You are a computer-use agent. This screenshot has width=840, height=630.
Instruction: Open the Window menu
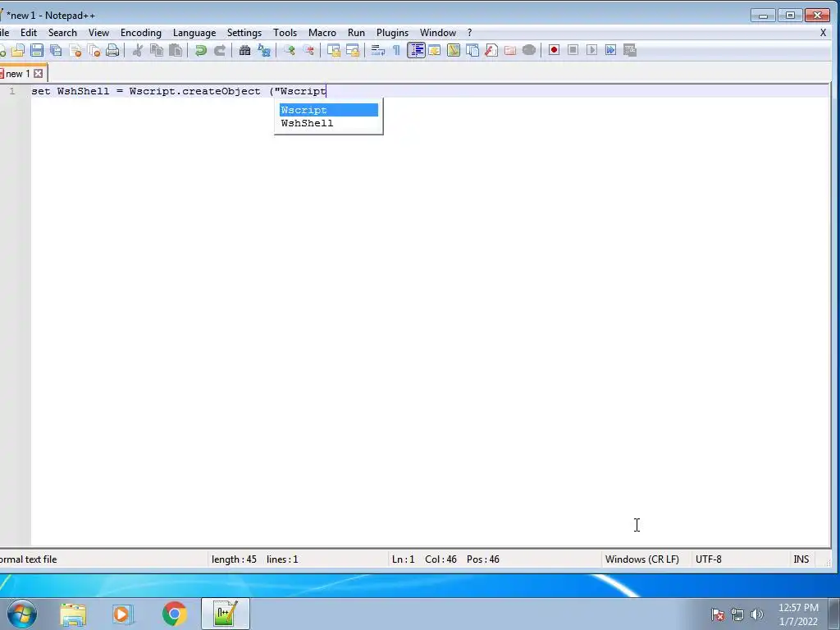point(438,33)
